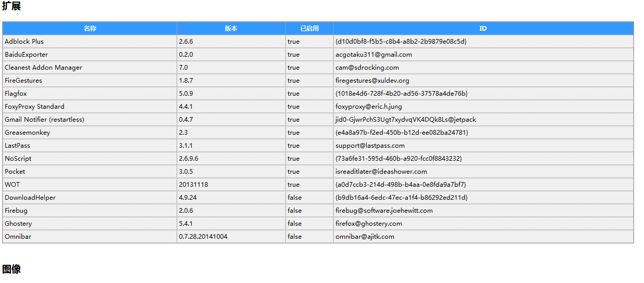Select version 4.4.1 cell
The width and height of the screenshot is (644, 283).
pos(231,107)
